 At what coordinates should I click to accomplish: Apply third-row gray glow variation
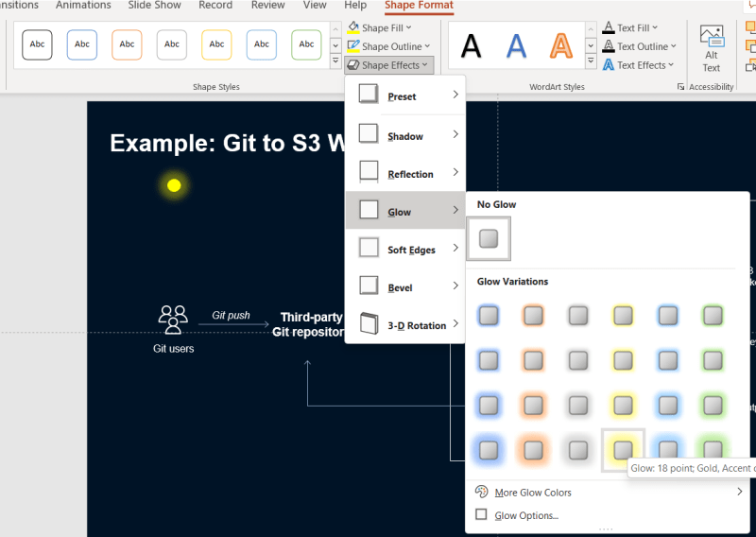[x=578, y=406]
